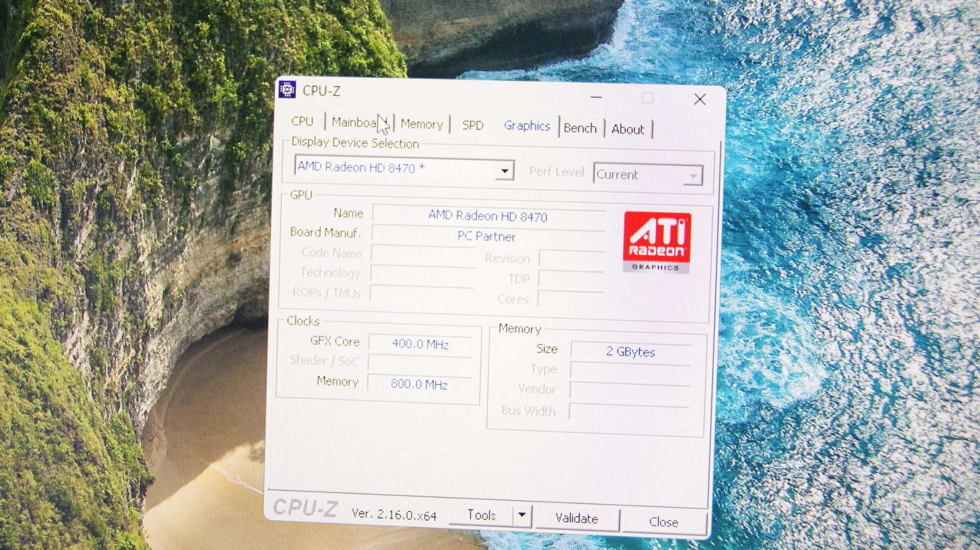Select the Graphics tab
This screenshot has width=980, height=550.
[527, 126]
